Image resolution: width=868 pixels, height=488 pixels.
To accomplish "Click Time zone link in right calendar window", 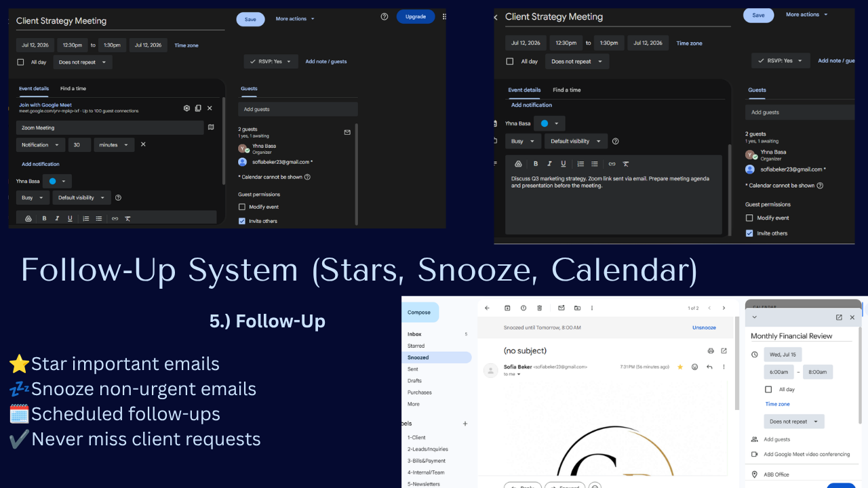I will (x=690, y=43).
